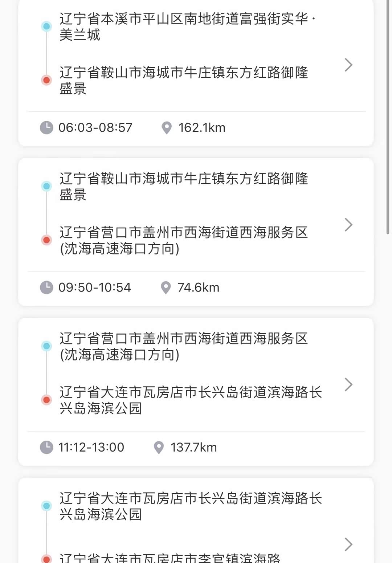
Task: Tap the 162.1km distance label
Action: (x=202, y=128)
